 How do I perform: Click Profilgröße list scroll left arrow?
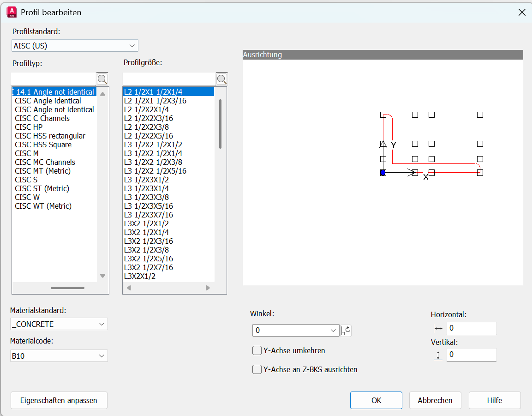129,288
